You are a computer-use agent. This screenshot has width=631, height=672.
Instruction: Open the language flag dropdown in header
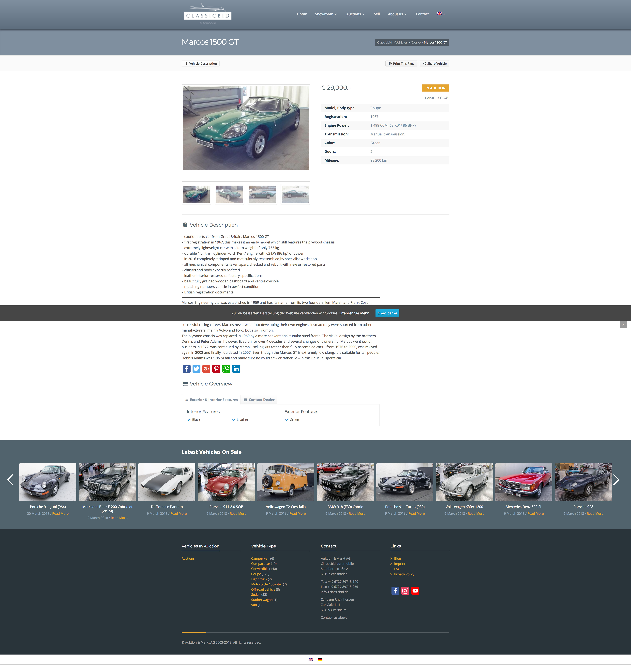coord(441,14)
